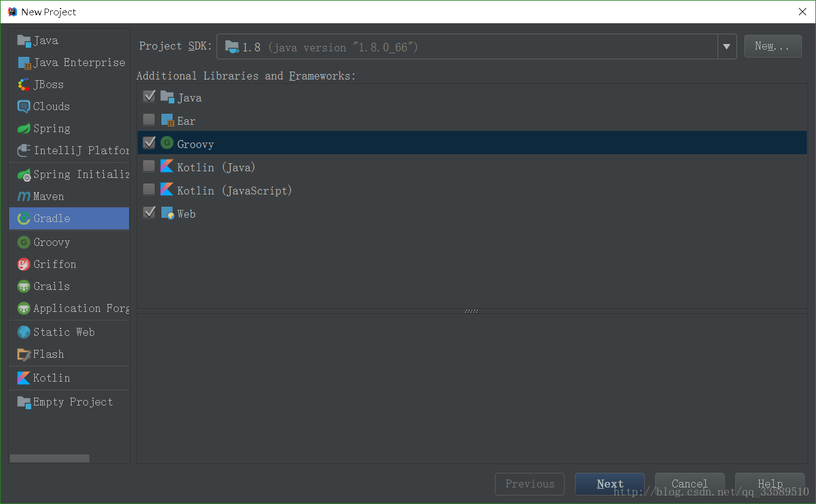This screenshot has height=504, width=816.
Task: Click the sidebar horizontal scrollbar thumb
Action: pos(50,459)
